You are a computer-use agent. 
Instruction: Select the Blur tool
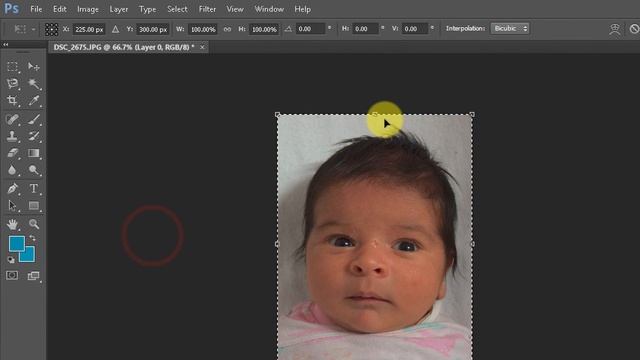[12, 170]
